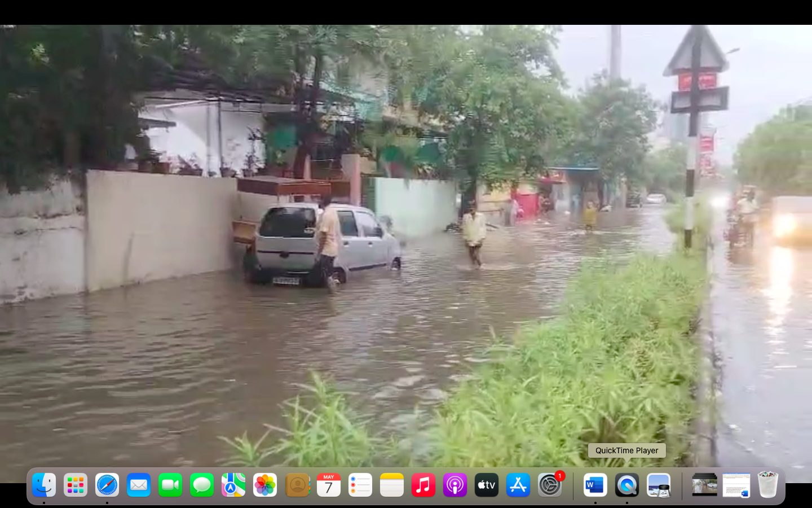Open the Podcasts app
The image size is (812, 508).
[x=455, y=485]
